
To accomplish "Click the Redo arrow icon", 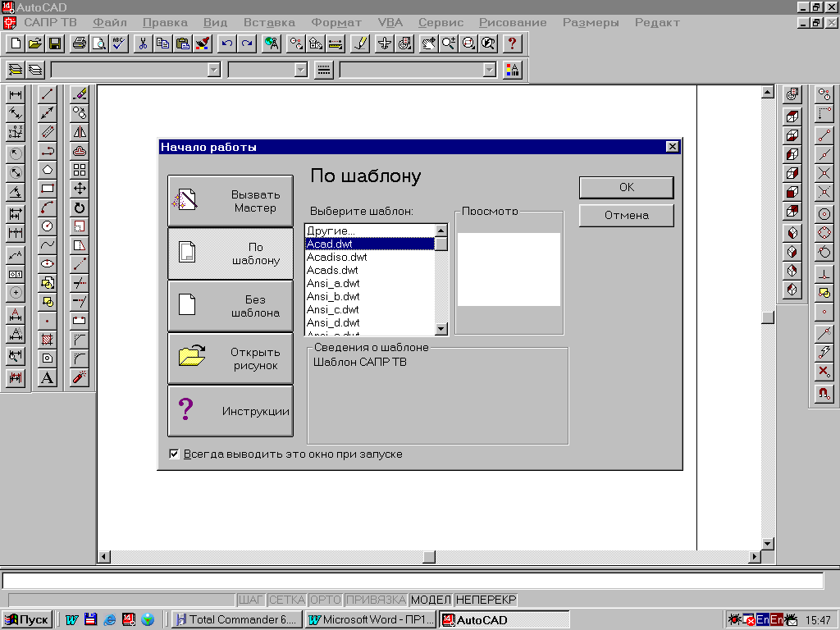I will [247, 43].
